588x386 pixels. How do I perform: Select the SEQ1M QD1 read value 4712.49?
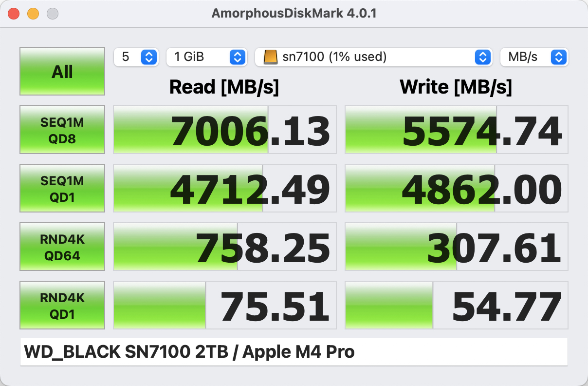click(x=224, y=189)
